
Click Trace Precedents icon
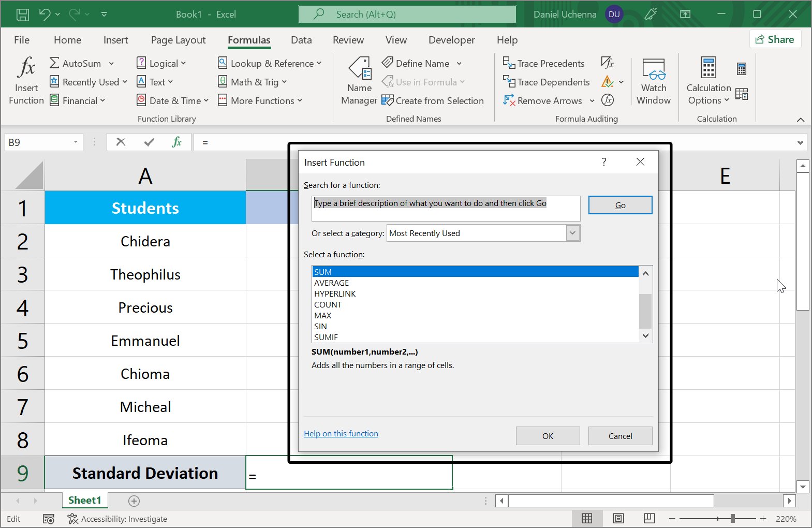[509, 63]
